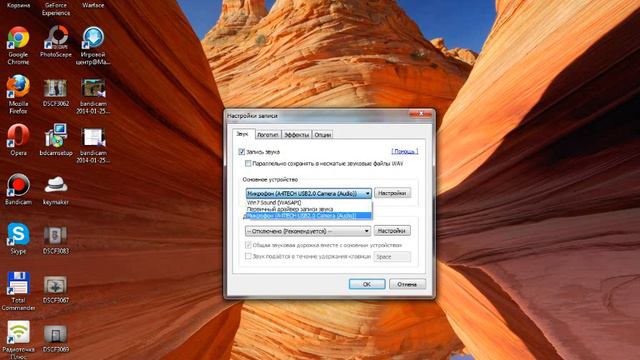Open the Эффекты tab

[296, 135]
